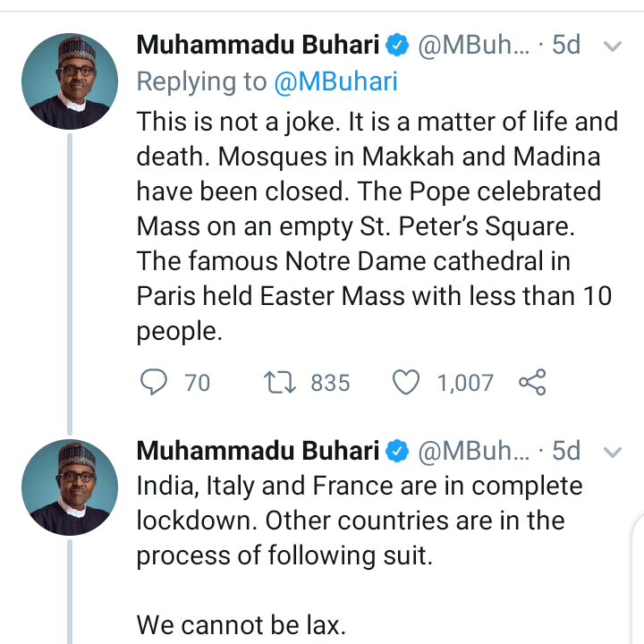Click the truncated @MBuh handle on the second tweet

coord(474,451)
